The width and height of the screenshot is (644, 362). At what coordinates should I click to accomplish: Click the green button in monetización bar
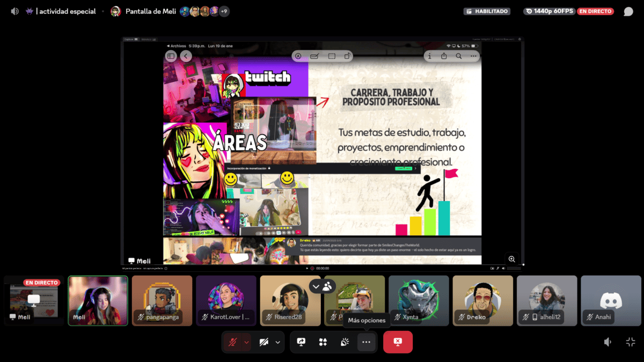tap(403, 168)
